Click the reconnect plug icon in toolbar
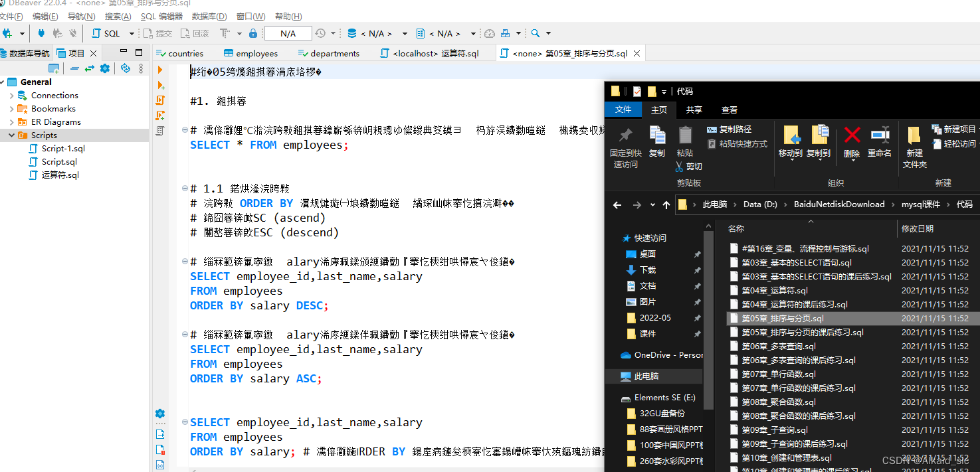Image resolution: width=980 pixels, height=472 pixels. pyautogui.click(x=57, y=33)
